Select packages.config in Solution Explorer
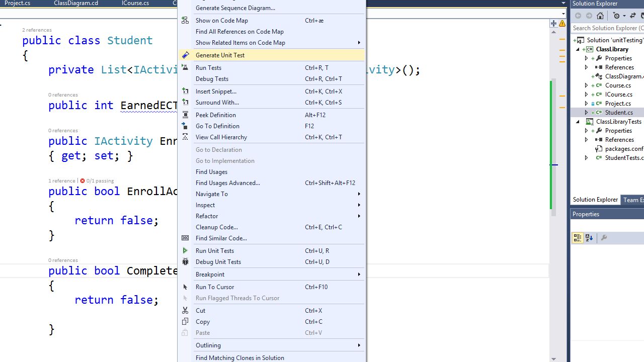This screenshot has height=362, width=644. [x=624, y=149]
